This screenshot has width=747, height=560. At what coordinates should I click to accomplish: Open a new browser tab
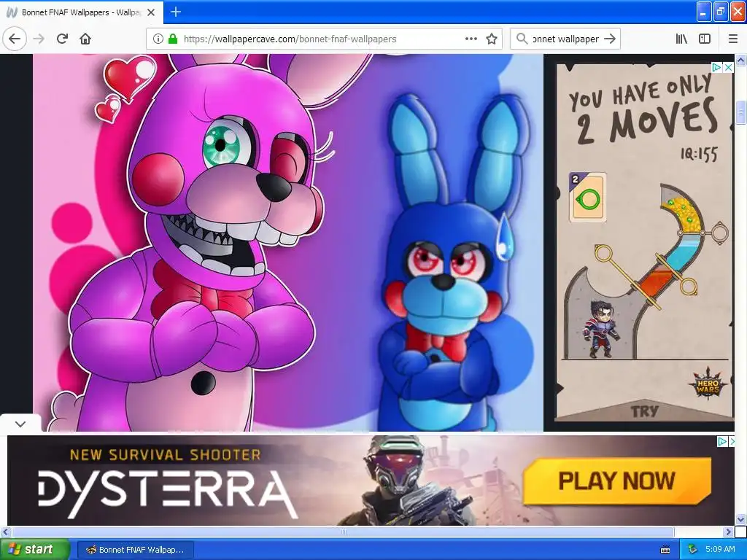click(176, 12)
